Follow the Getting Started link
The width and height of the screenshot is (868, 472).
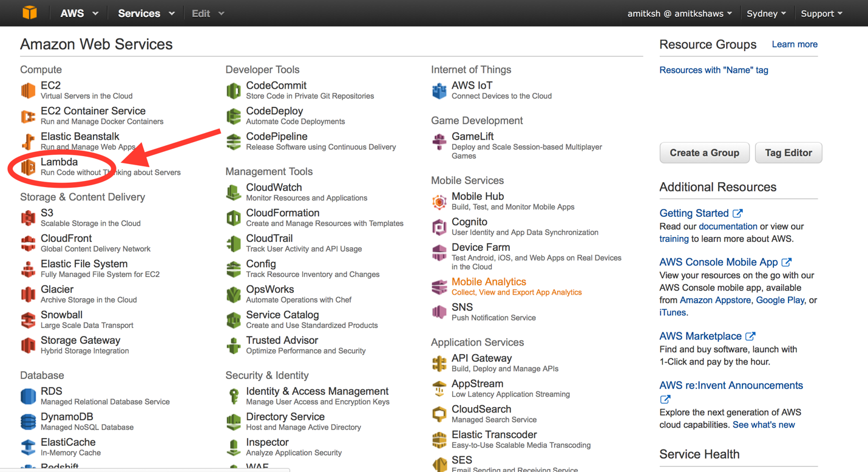click(x=700, y=213)
